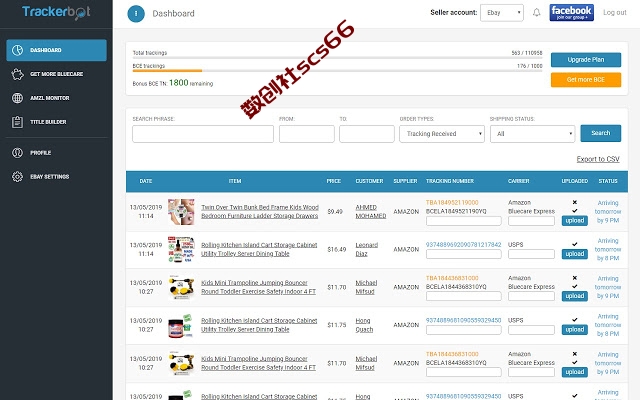
Task: Click the Trackerbot logo
Action: click(56, 12)
